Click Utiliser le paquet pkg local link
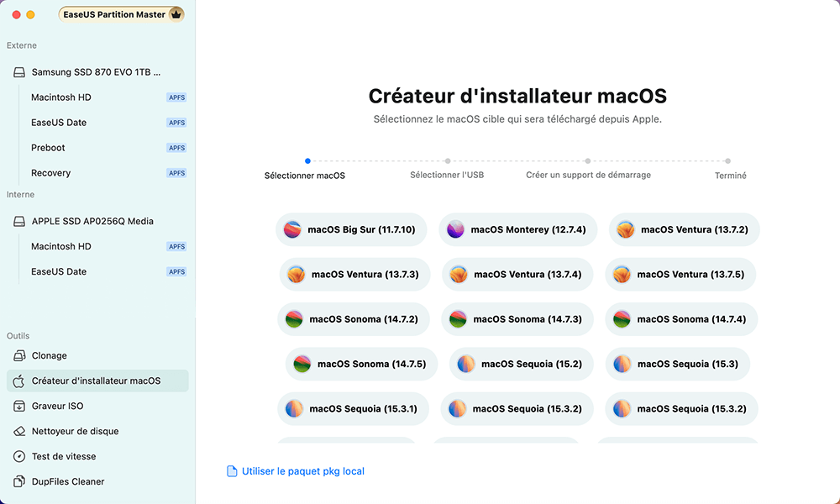Screen dimensions: 840x504 coord(302,471)
